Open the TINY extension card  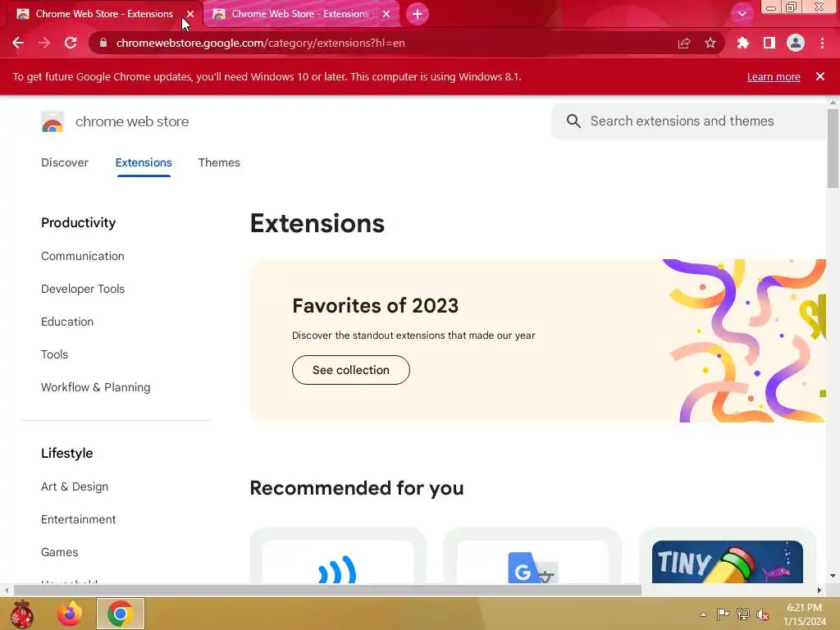(x=728, y=557)
